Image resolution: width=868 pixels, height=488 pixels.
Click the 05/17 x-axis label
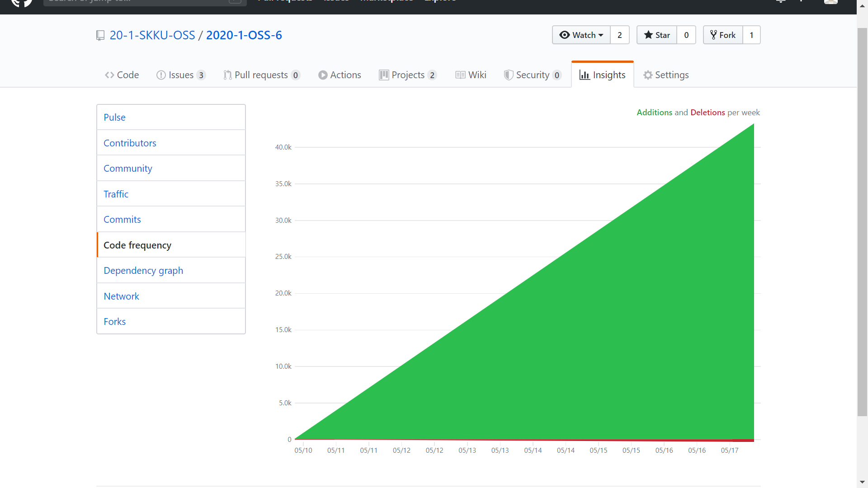click(x=730, y=450)
